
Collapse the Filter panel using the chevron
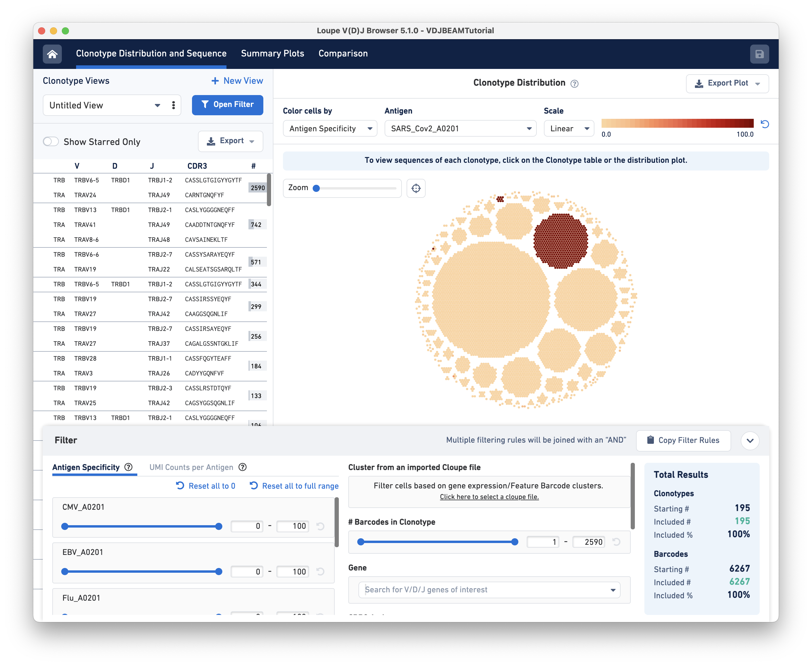click(x=750, y=441)
